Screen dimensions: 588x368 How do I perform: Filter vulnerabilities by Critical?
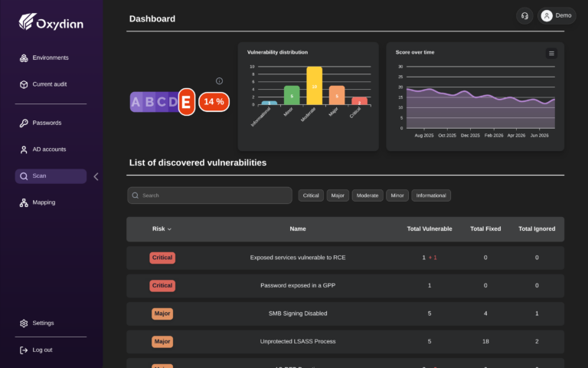pyautogui.click(x=311, y=195)
